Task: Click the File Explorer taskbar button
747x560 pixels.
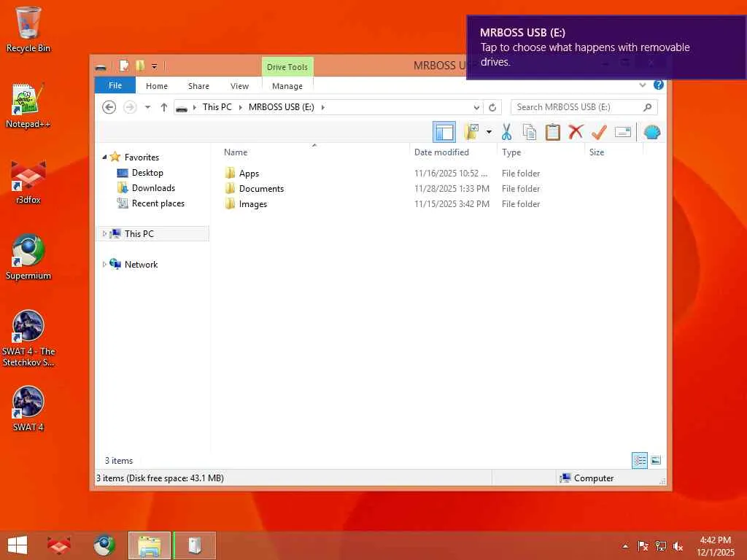Action: [149, 545]
